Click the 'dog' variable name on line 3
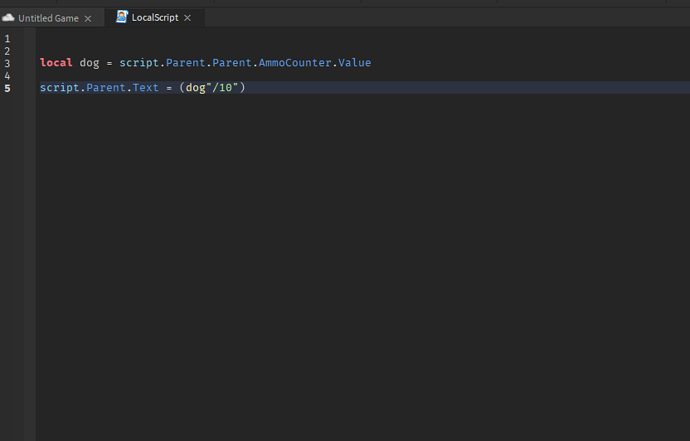The image size is (690, 441). pyautogui.click(x=89, y=63)
